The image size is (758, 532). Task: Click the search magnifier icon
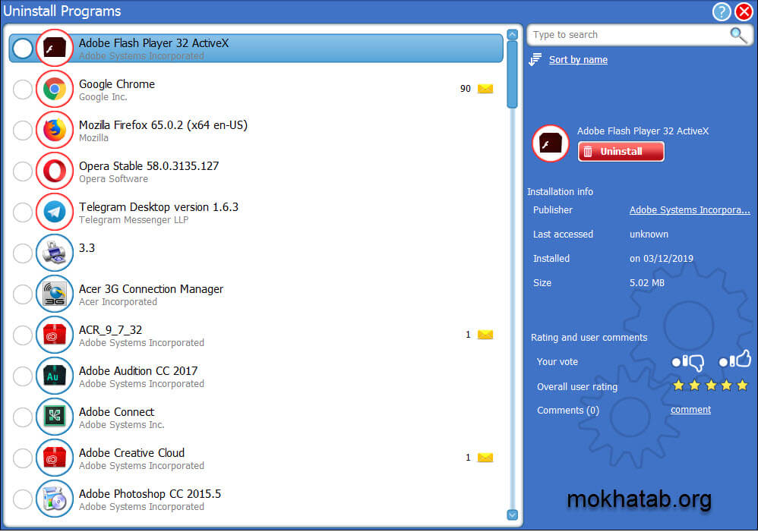click(x=737, y=35)
